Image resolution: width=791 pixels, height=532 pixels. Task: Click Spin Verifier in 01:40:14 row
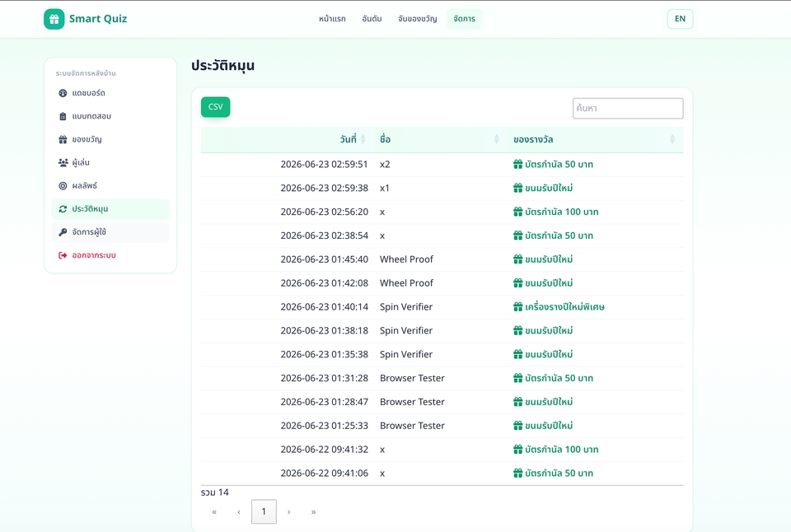(x=406, y=306)
